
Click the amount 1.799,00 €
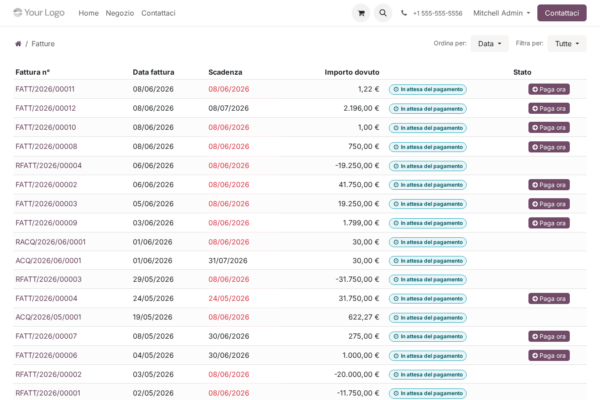click(x=361, y=223)
